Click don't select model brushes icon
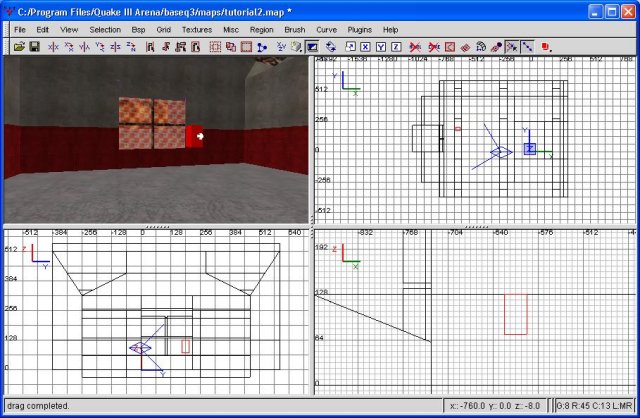Screen dimensions: 640x418 [x=415, y=47]
